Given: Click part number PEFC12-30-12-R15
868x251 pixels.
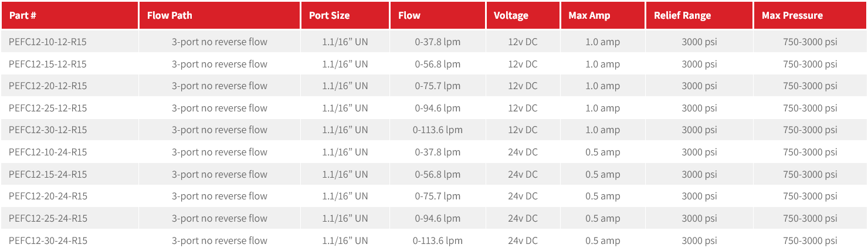Looking at the screenshot, I should point(48,130).
